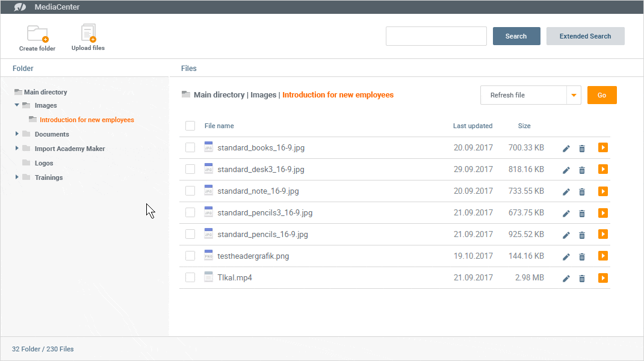This screenshot has height=361, width=644.
Task: Check the select-all checkbox above the file list
Action: [x=190, y=126]
